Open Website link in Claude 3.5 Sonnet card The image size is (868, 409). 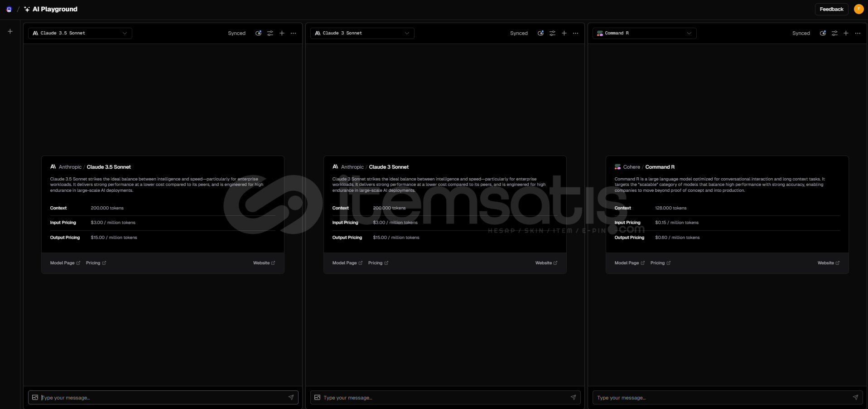(x=264, y=263)
